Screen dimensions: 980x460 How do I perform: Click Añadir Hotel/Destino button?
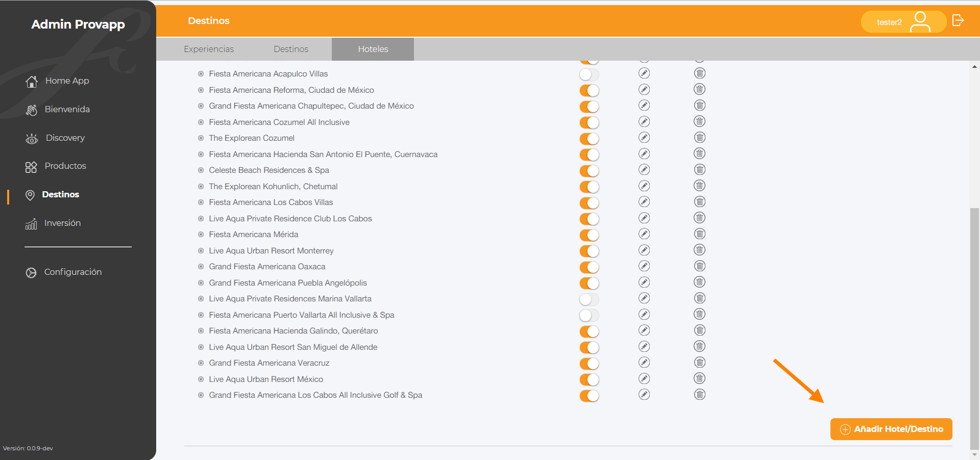point(891,429)
